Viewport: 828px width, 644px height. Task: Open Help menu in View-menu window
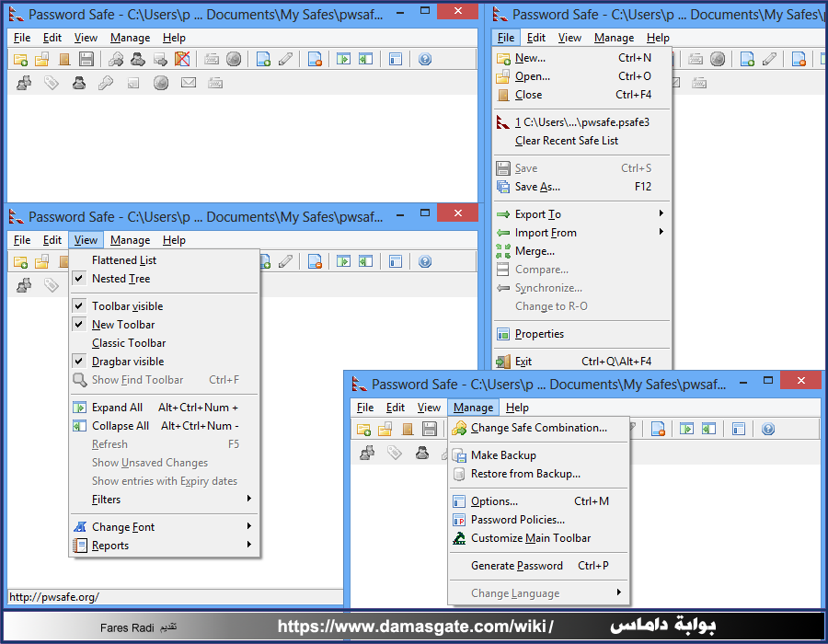(x=174, y=240)
